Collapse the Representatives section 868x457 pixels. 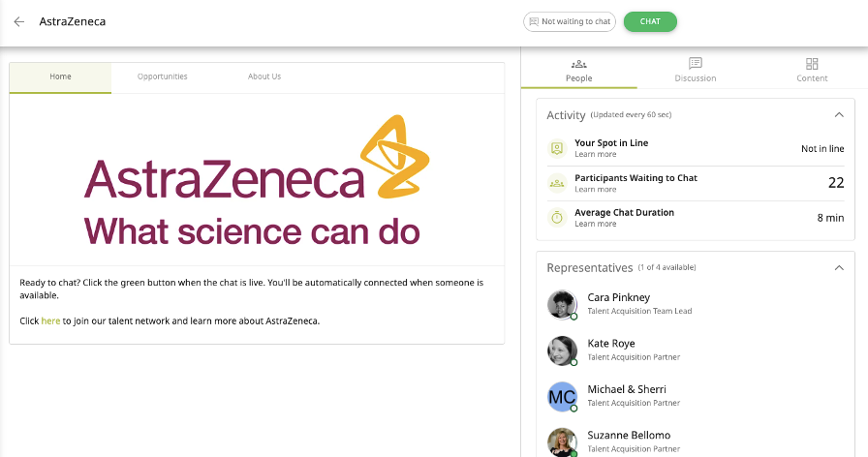click(x=839, y=267)
